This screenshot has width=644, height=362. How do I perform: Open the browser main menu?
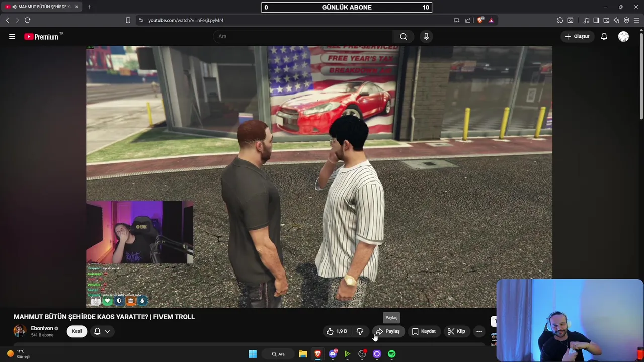pyautogui.click(x=636, y=20)
